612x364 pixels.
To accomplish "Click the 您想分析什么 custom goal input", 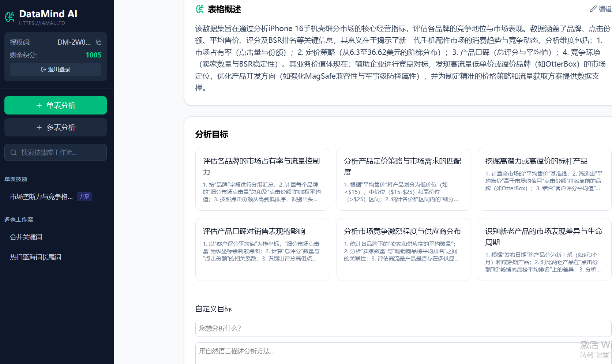I will 402,329.
